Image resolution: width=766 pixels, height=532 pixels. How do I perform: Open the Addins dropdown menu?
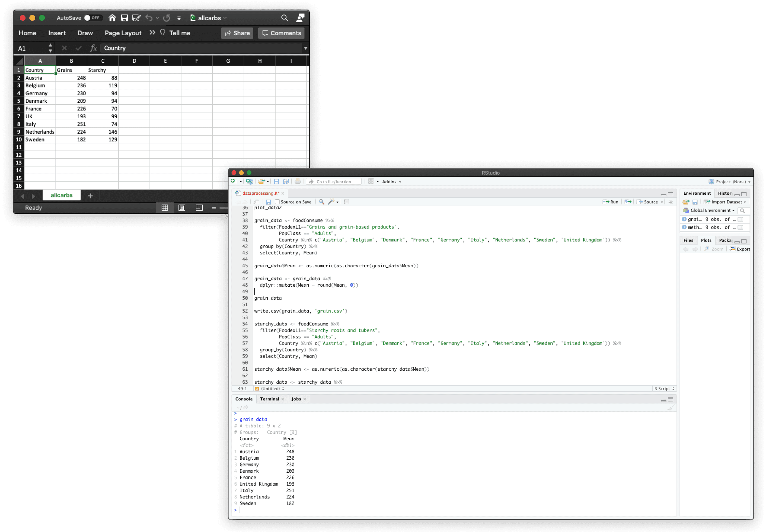pos(391,182)
